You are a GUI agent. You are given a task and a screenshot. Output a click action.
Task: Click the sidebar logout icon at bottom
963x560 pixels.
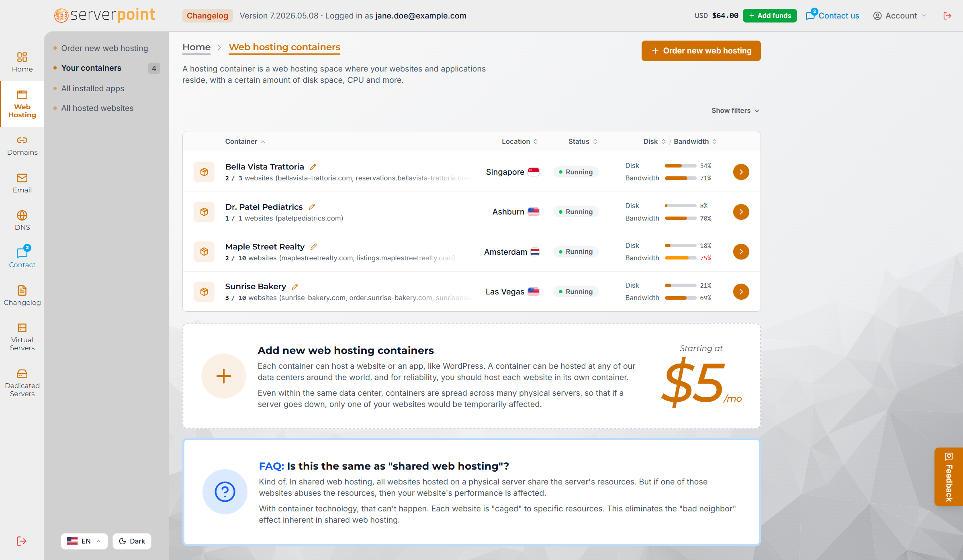click(22, 541)
